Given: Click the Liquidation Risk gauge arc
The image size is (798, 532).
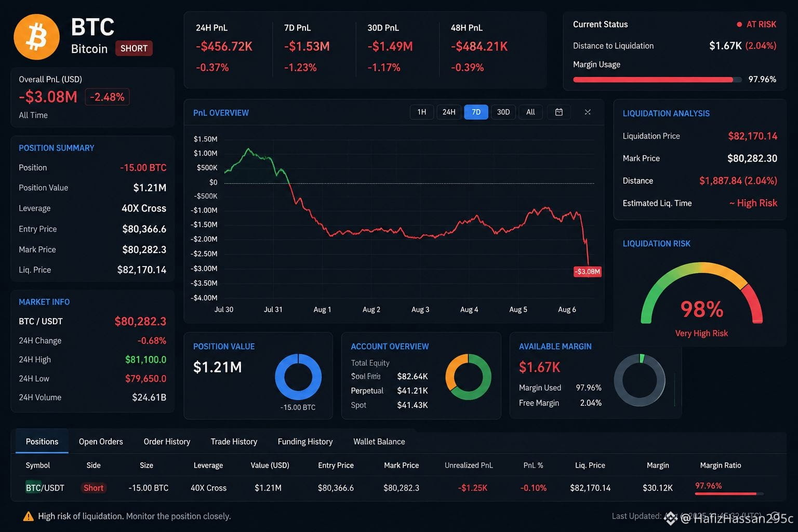Looking at the screenshot, I should pos(702,292).
